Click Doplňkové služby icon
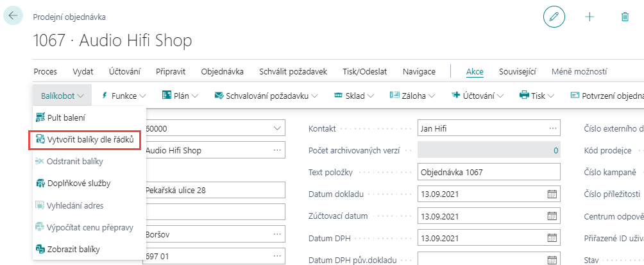Screen dimensions: 644x265 click(x=40, y=184)
